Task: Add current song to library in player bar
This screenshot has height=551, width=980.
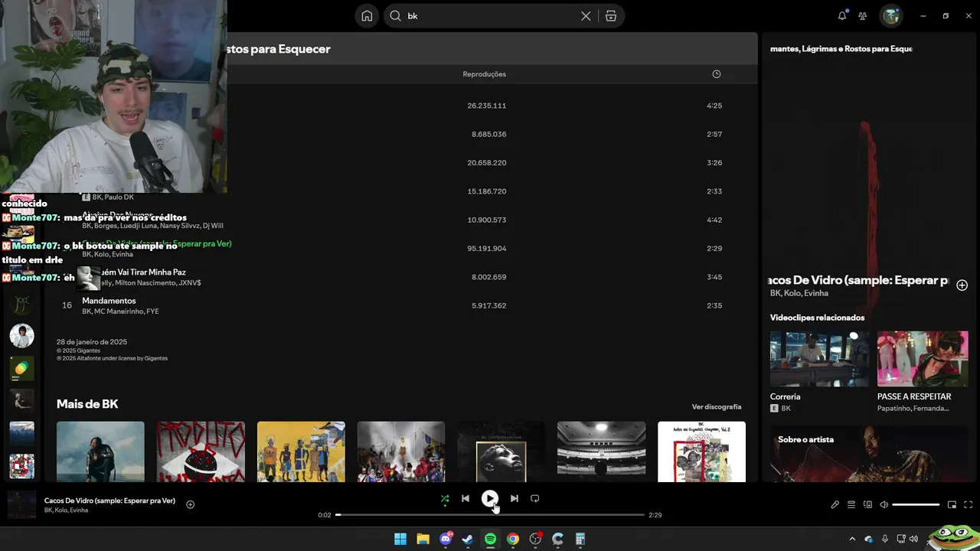Action: pyautogui.click(x=191, y=504)
